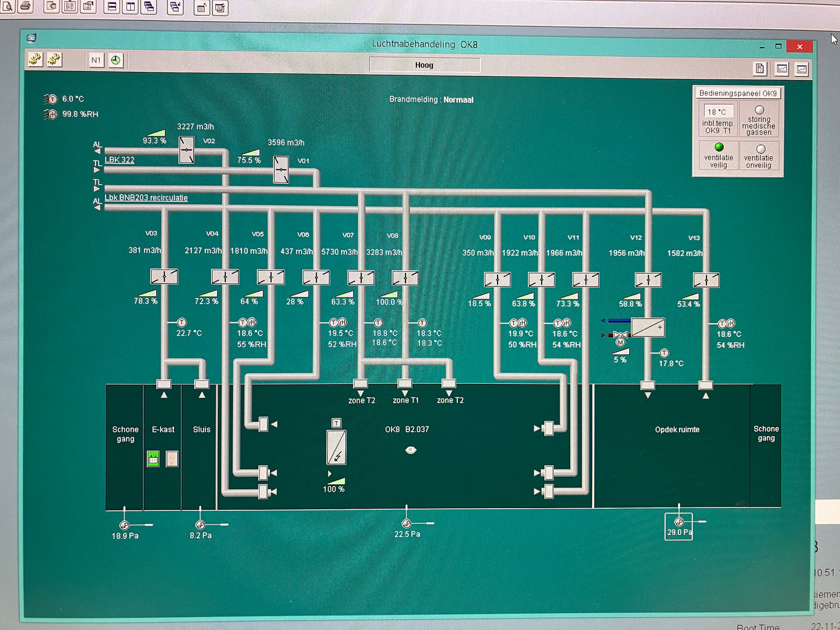Image resolution: width=840 pixels, height=630 pixels.
Task: Open the LBK 322 link
Action: pos(120,160)
